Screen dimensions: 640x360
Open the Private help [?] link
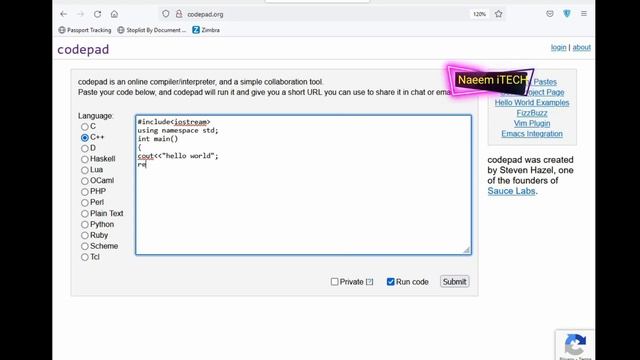tap(369, 282)
